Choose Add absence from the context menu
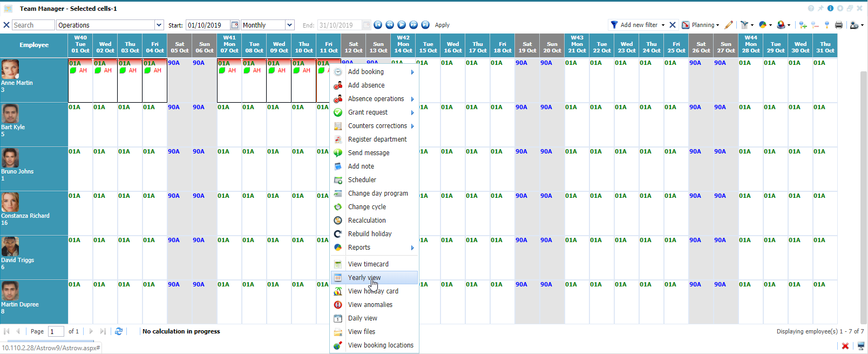Screen dimensions: 868x354 point(366,85)
